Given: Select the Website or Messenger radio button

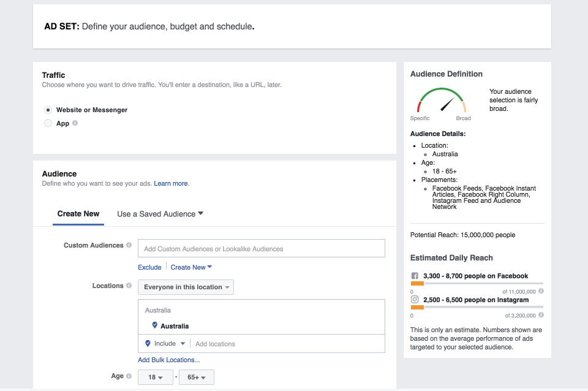Looking at the screenshot, I should coord(48,110).
